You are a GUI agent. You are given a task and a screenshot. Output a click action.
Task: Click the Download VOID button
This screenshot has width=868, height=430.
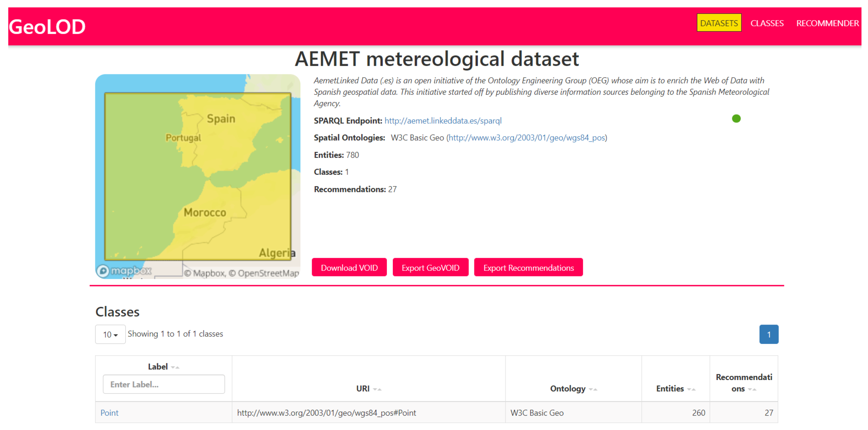coord(349,268)
